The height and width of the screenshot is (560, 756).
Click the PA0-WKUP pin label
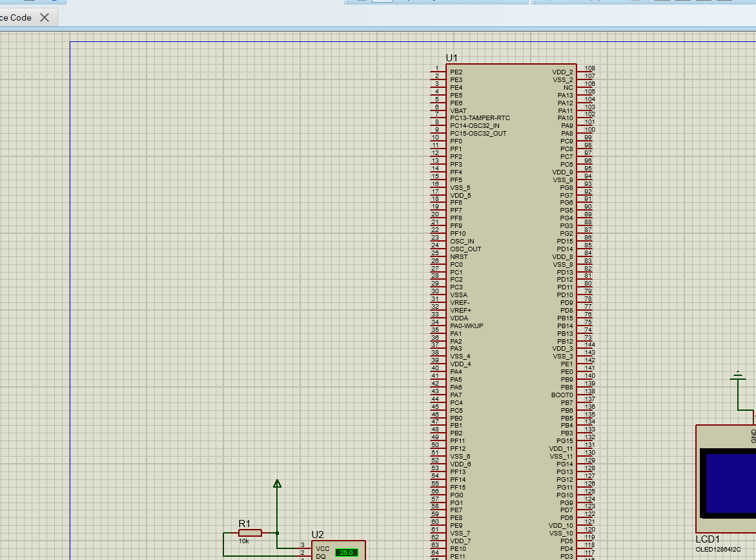(467, 326)
